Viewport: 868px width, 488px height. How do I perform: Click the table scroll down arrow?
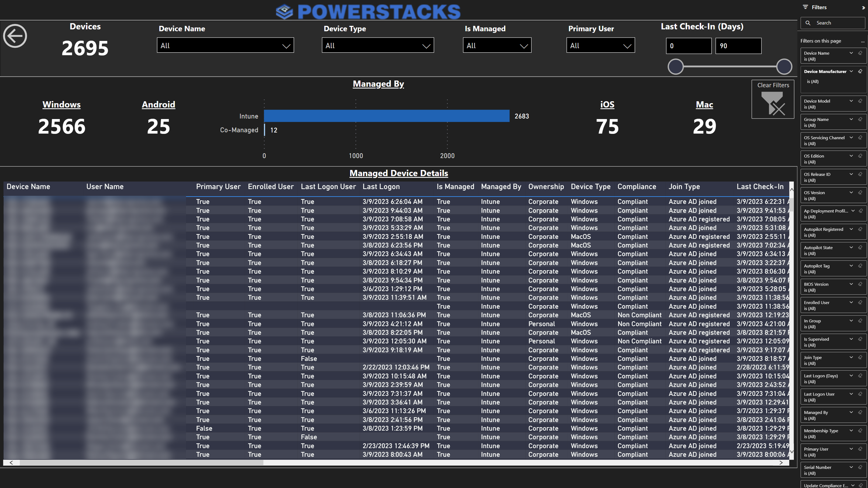point(792,452)
